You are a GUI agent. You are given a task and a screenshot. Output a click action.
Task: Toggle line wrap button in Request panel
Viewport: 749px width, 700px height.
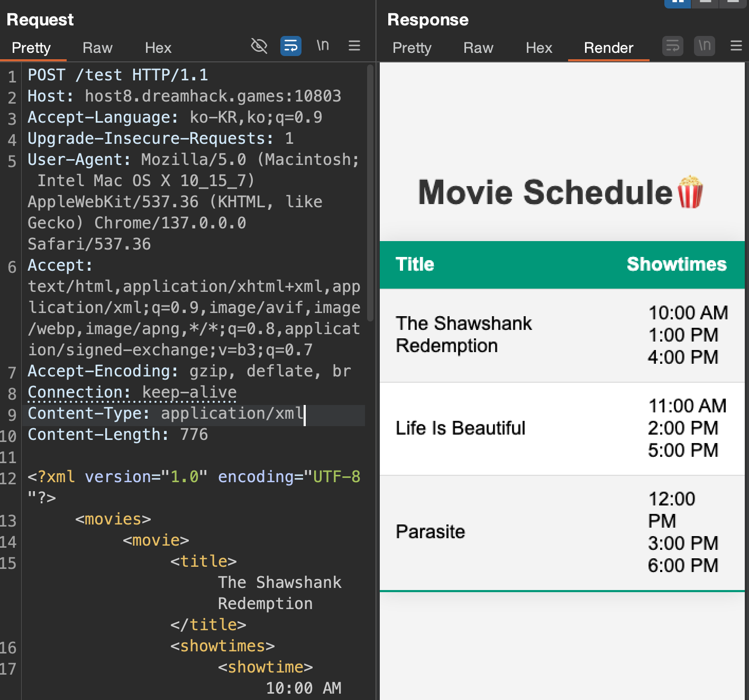coord(291,46)
